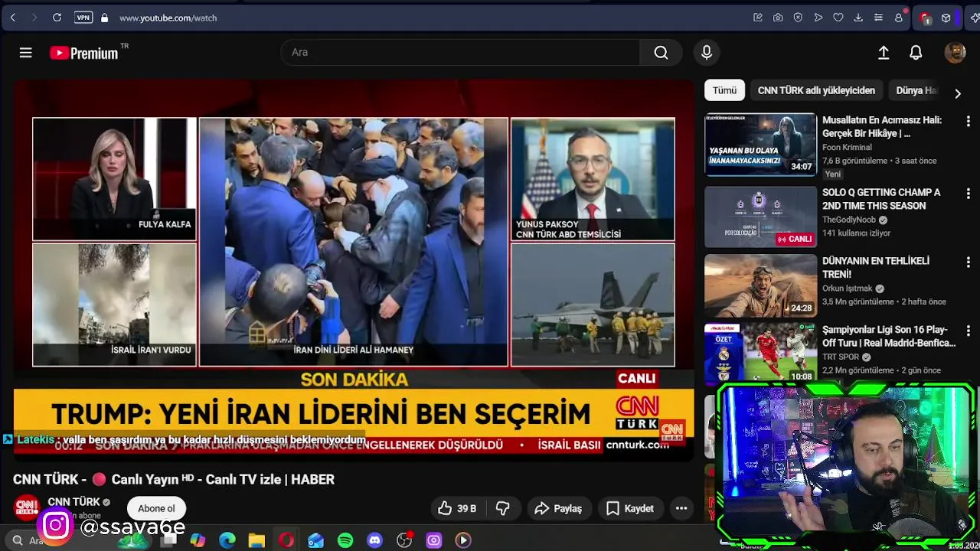The image size is (980, 551).
Task: Open the CNN TÜRK channel avatar
Action: 27,508
